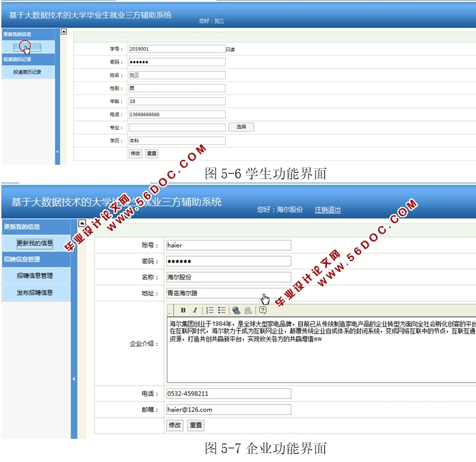Click 重置 button in student form
Image resolution: width=476 pixels, height=462 pixels.
click(x=151, y=154)
